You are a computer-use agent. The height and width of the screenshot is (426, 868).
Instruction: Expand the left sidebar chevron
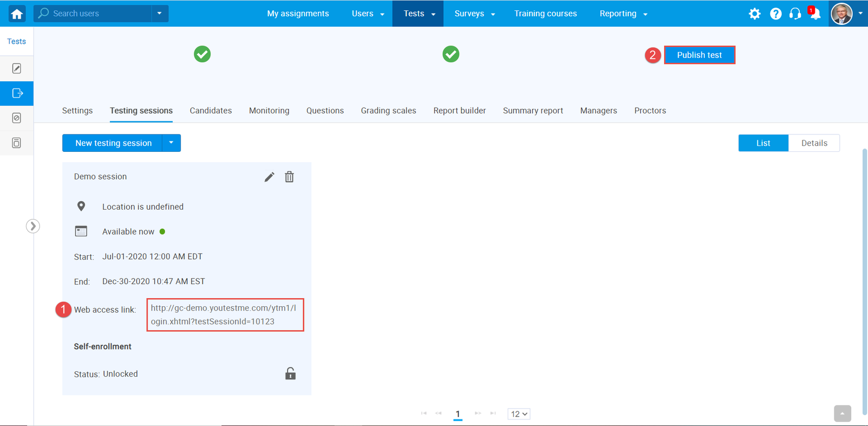coord(33,226)
